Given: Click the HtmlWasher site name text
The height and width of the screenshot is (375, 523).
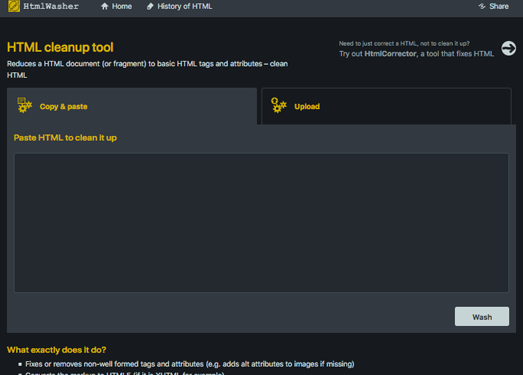Looking at the screenshot, I should (51, 6).
